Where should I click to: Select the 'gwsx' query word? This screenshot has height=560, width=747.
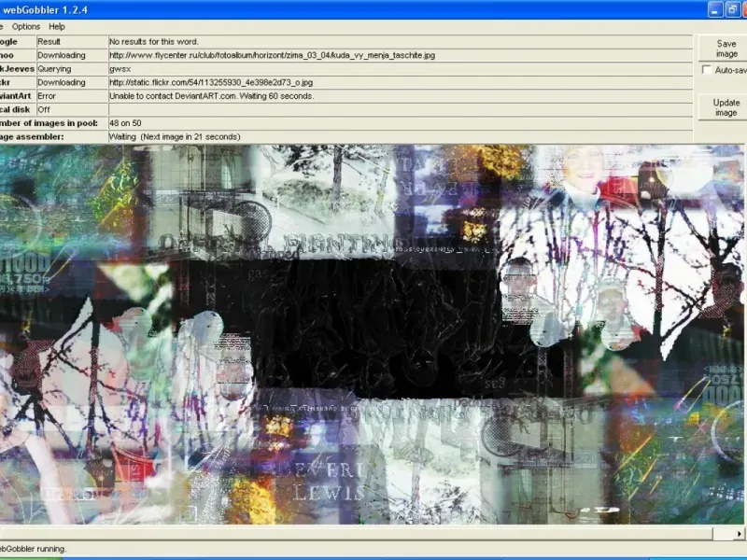point(120,69)
